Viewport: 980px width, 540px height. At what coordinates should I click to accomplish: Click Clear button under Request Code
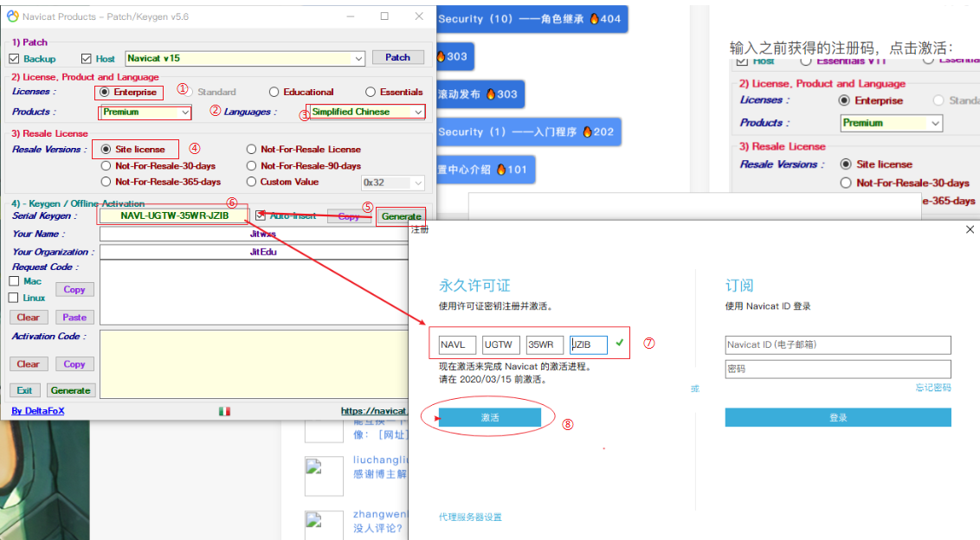click(x=28, y=318)
